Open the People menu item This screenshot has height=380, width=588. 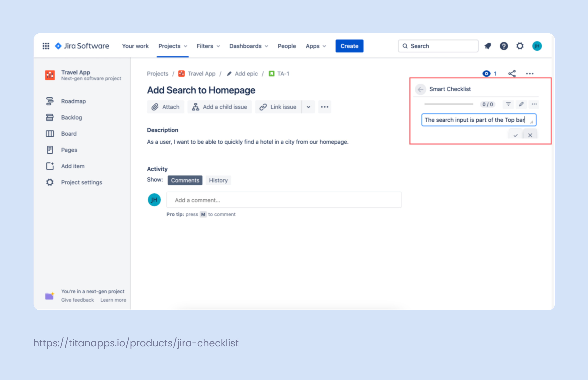[287, 46]
